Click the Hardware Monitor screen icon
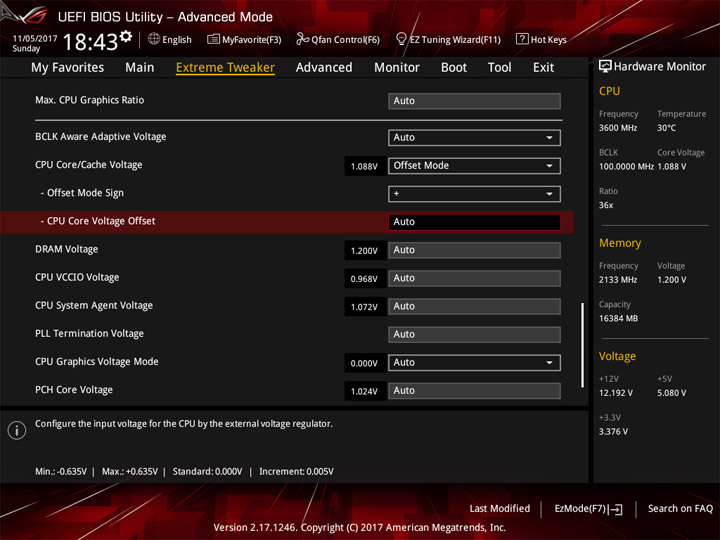The height and width of the screenshot is (540, 720). [605, 66]
